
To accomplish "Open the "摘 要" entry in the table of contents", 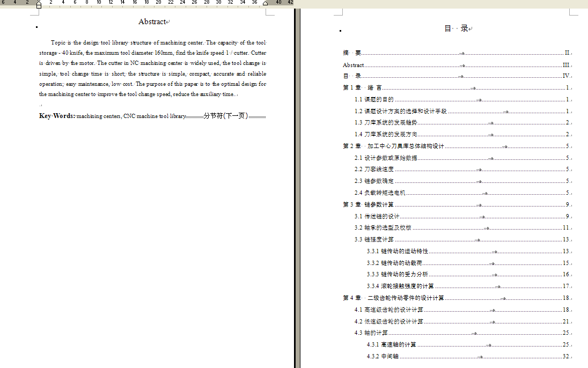I will pos(457,53).
